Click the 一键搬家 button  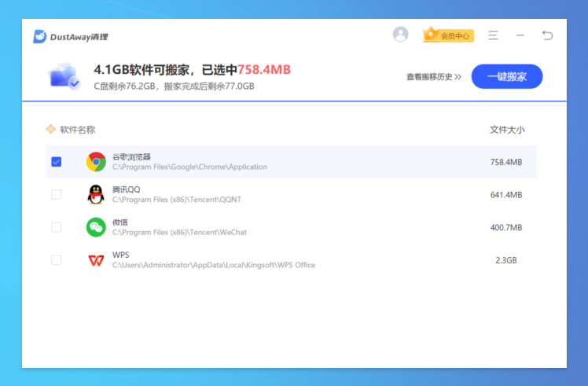507,76
